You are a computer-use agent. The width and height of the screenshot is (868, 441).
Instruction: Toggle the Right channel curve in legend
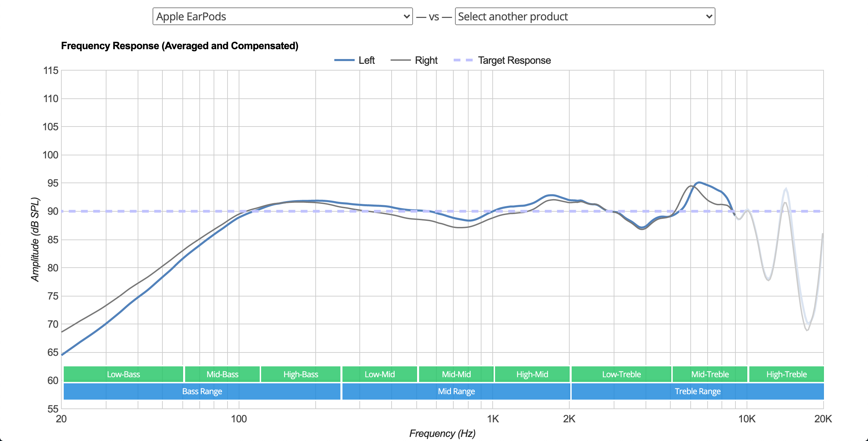(426, 60)
